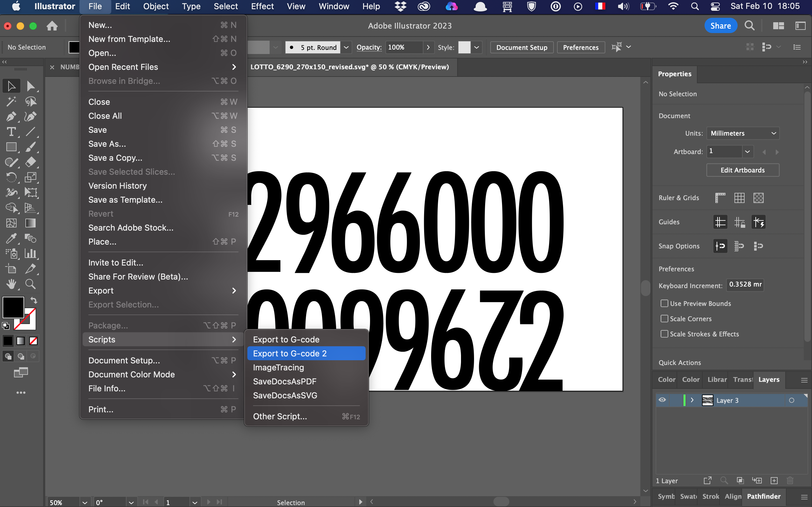The width and height of the screenshot is (812, 507).
Task: Open the Export submenu
Action: pos(163,290)
